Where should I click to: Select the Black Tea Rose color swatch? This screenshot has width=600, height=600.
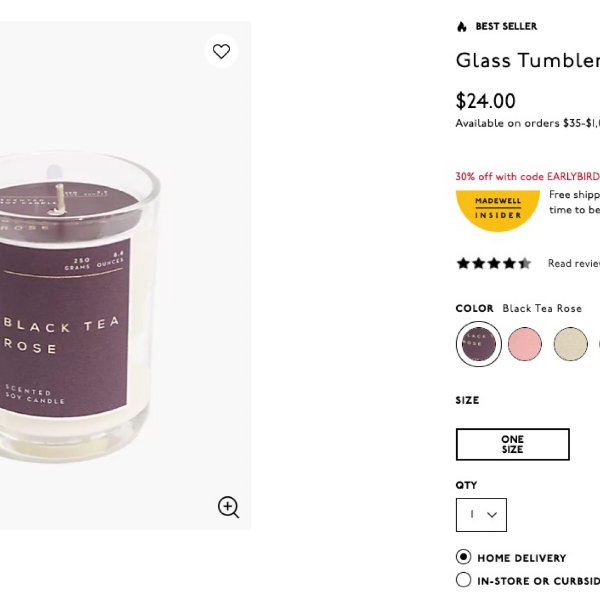[x=479, y=344]
